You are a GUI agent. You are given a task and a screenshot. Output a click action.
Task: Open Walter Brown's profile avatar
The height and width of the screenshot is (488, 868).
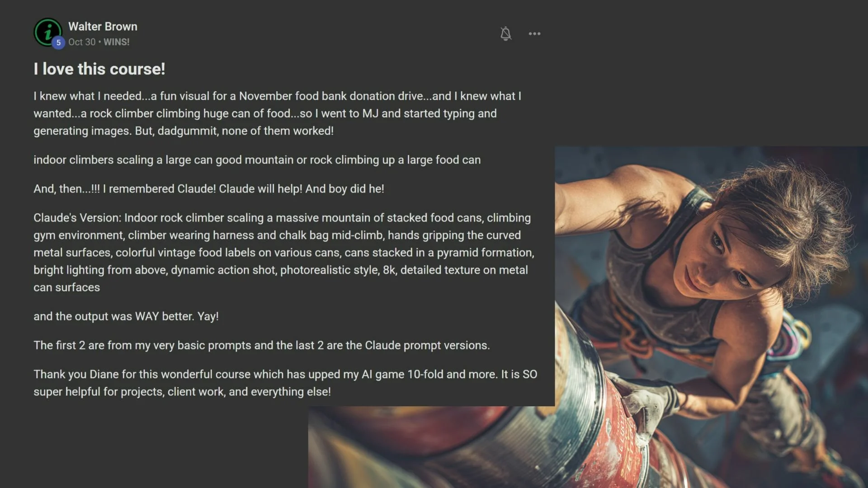coord(47,32)
